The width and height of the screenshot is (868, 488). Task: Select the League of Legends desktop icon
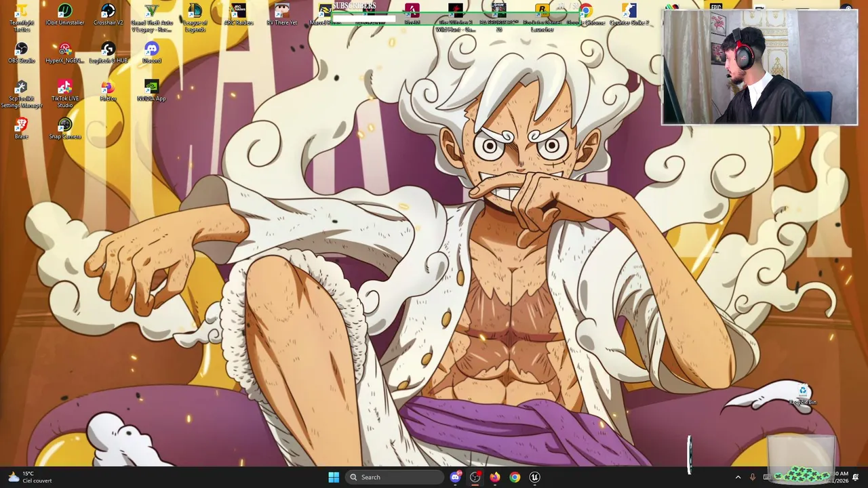click(x=195, y=18)
